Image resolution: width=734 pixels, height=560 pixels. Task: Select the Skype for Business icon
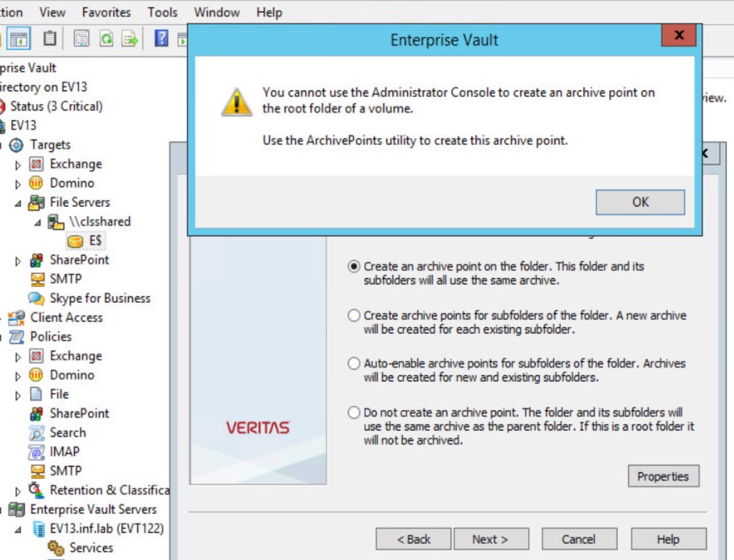pos(36,298)
